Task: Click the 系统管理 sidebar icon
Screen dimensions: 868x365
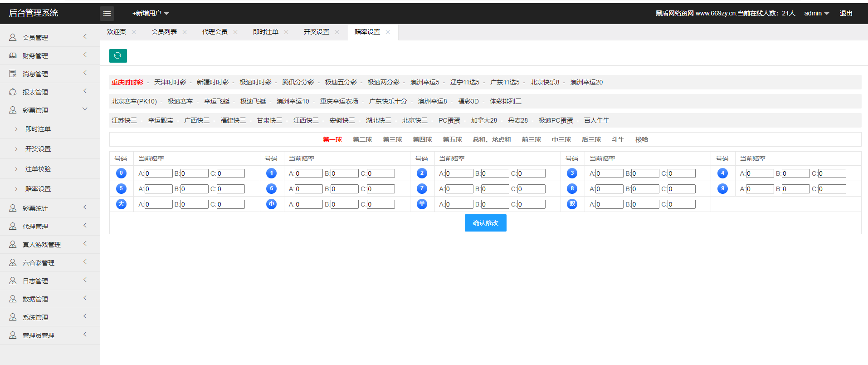Action: [x=13, y=317]
